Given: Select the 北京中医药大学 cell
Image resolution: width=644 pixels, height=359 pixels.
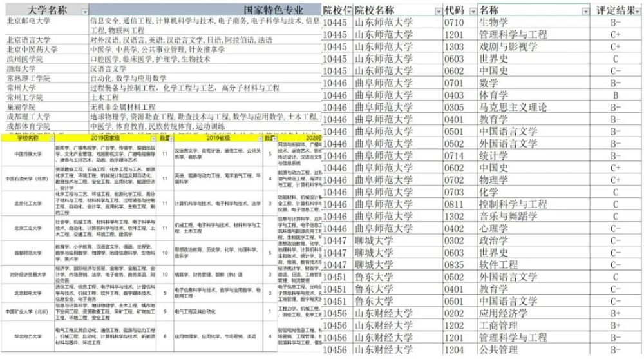Looking at the screenshot, I should [x=47, y=50].
